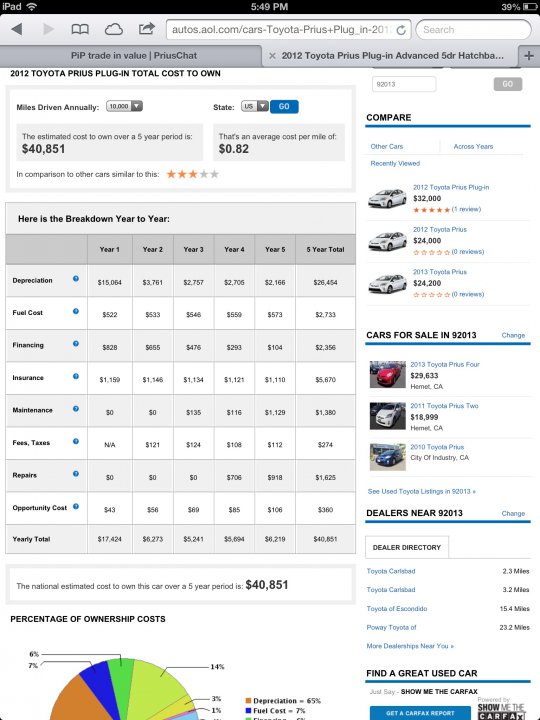Open the bookmarks book icon

tap(80, 29)
